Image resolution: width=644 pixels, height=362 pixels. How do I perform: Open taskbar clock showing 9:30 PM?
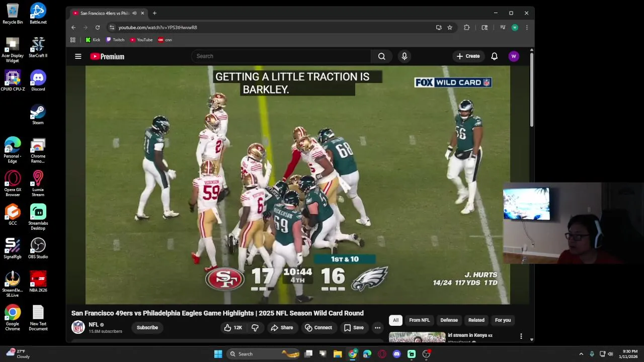630,354
